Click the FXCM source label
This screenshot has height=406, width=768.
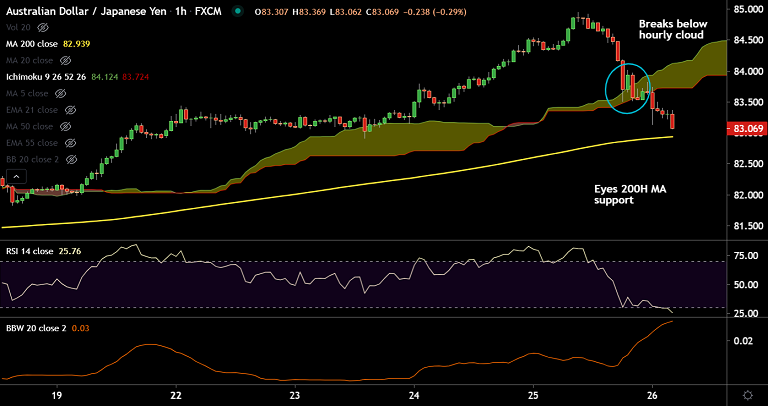pyautogui.click(x=208, y=11)
